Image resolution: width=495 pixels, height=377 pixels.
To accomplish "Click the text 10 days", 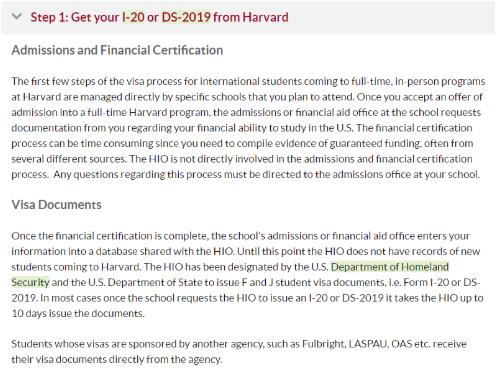I will (x=29, y=313).
